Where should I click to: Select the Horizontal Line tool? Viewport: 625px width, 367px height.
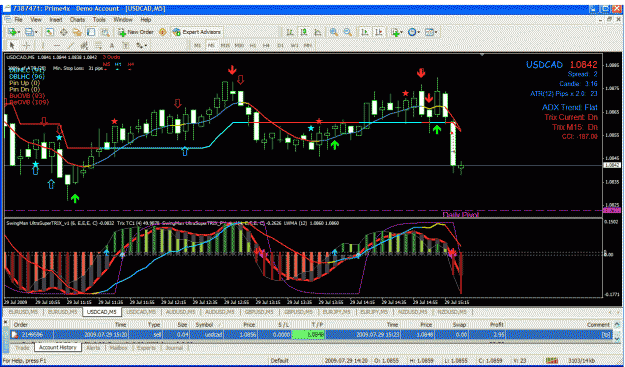tap(57, 45)
